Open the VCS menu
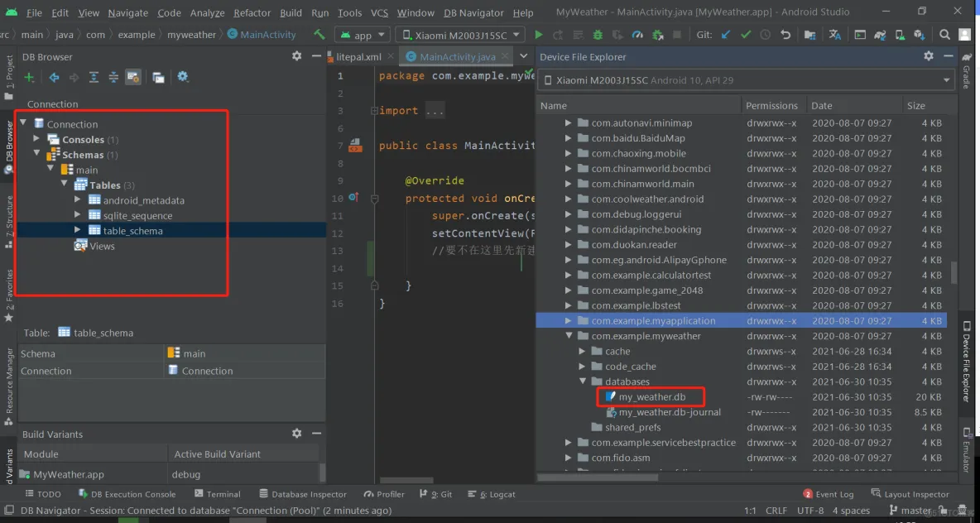The image size is (980, 523). pyautogui.click(x=379, y=12)
